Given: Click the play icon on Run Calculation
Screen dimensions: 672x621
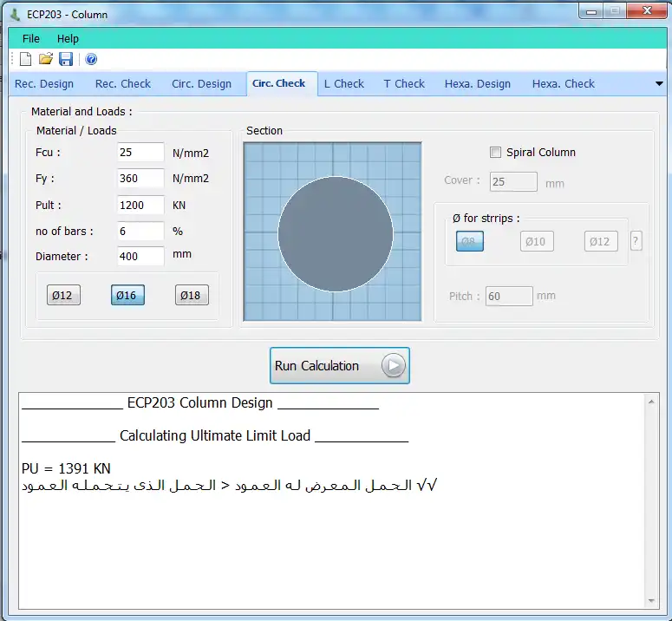Looking at the screenshot, I should pyautogui.click(x=393, y=365).
